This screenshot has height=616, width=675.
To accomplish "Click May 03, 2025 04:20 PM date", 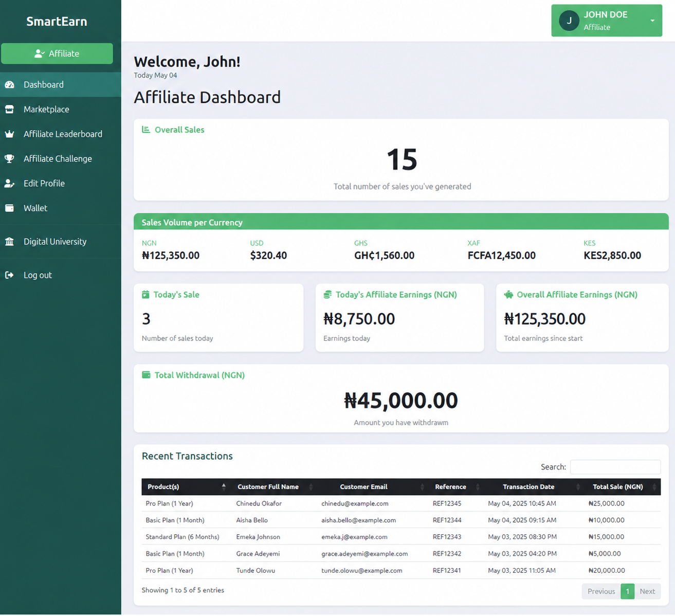I will [522, 554].
